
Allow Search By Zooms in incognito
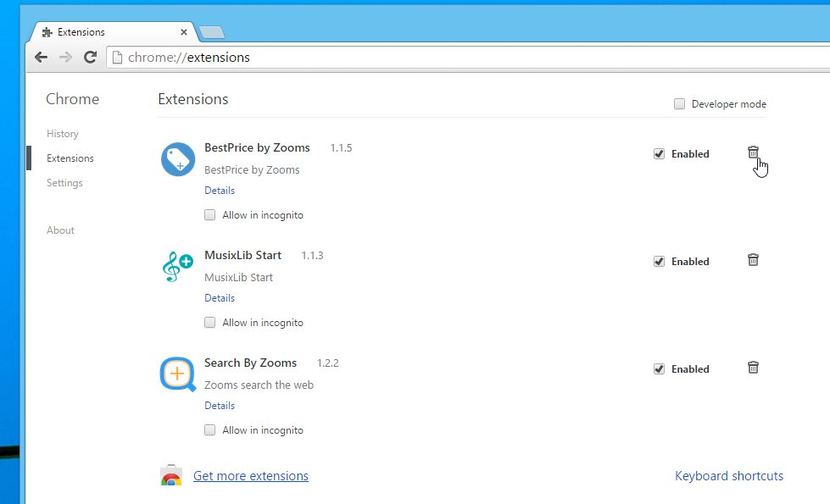pyautogui.click(x=209, y=430)
